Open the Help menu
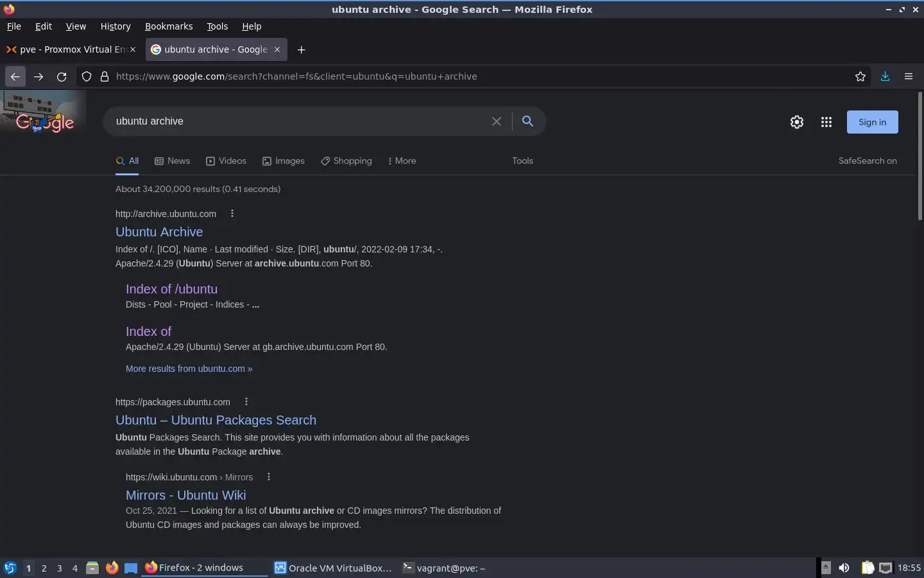Image resolution: width=924 pixels, height=578 pixels. [252, 26]
